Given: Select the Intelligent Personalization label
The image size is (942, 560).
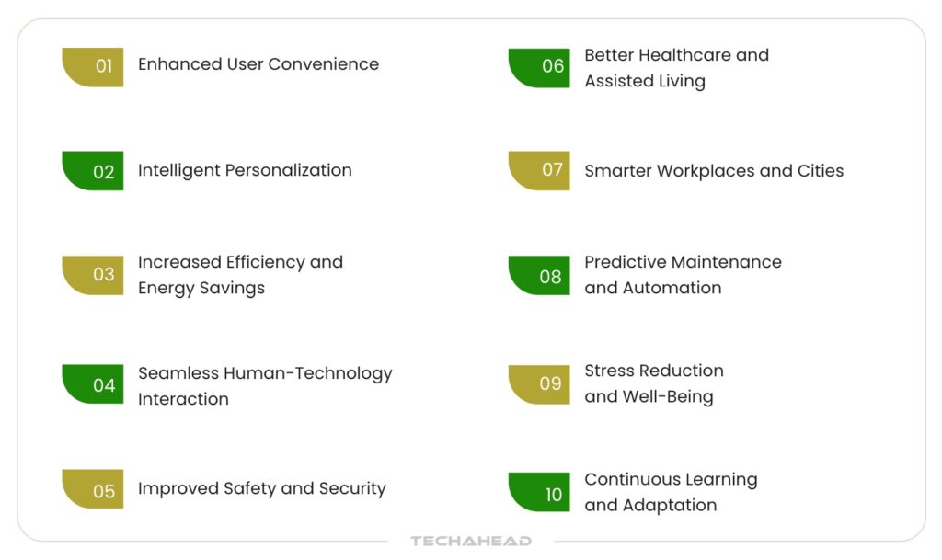Looking at the screenshot, I should [245, 170].
